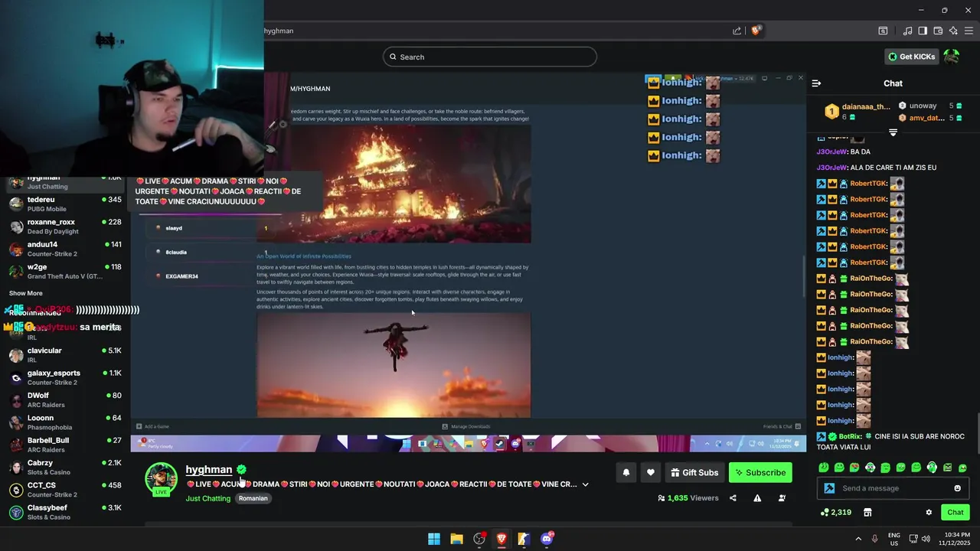980x551 pixels.
Task: Click the green Subscribe button
Action: 760,473
